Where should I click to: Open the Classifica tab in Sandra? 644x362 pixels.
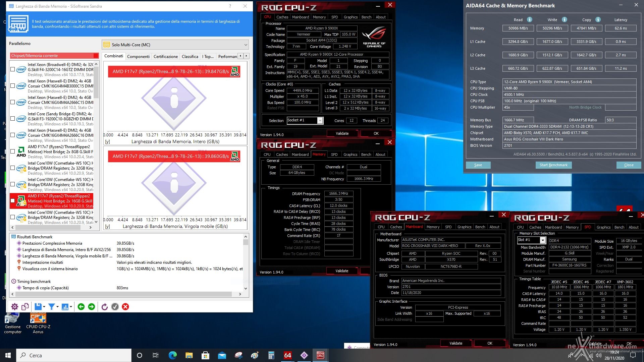tap(190, 56)
